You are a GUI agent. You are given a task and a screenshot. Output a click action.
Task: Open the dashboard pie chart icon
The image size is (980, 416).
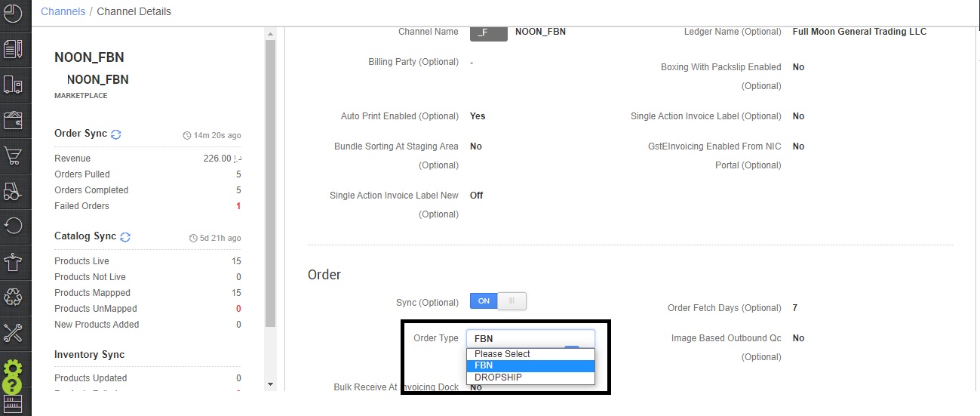pyautogui.click(x=13, y=13)
